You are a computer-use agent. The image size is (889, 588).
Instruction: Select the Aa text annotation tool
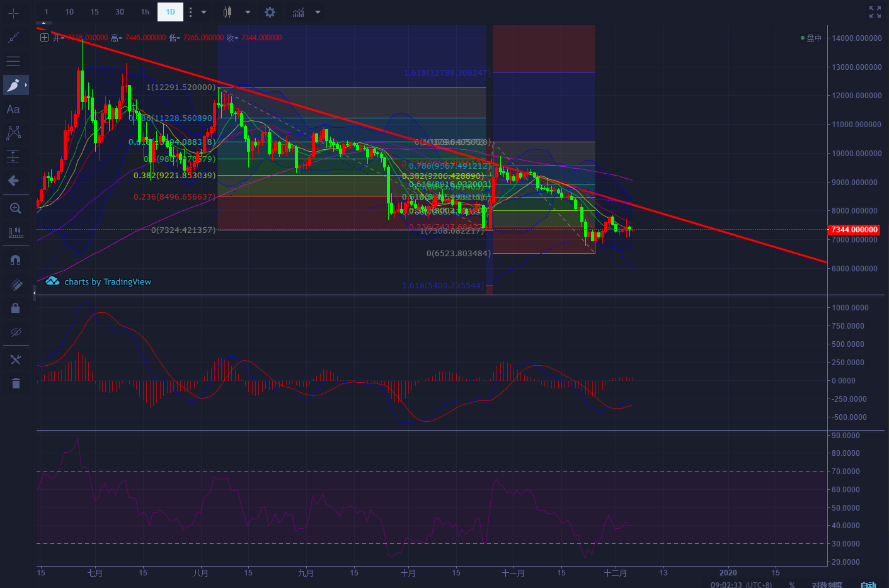(13, 110)
